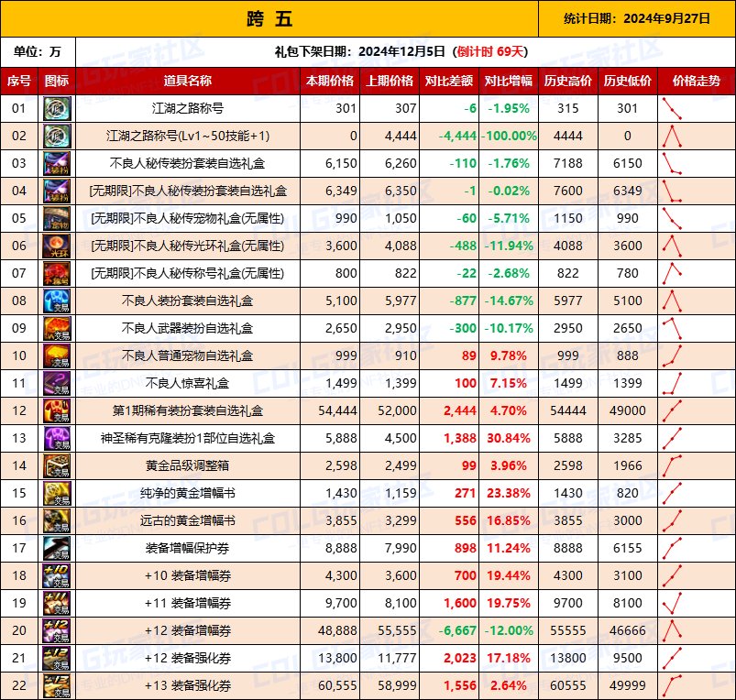
Task: Click the difference value 2,023
Action: point(460,658)
